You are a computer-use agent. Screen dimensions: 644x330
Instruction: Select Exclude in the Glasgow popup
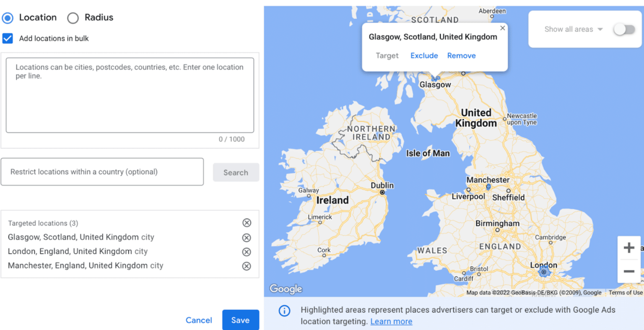pos(424,55)
